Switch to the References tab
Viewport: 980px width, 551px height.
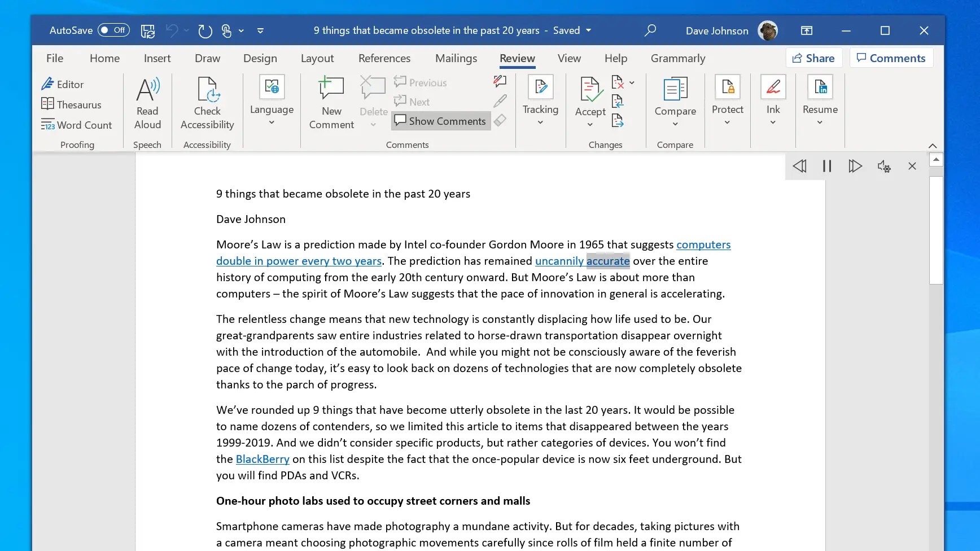pos(384,58)
